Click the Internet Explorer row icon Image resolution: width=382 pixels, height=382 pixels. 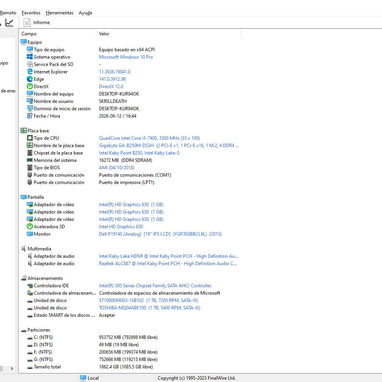[x=30, y=71]
